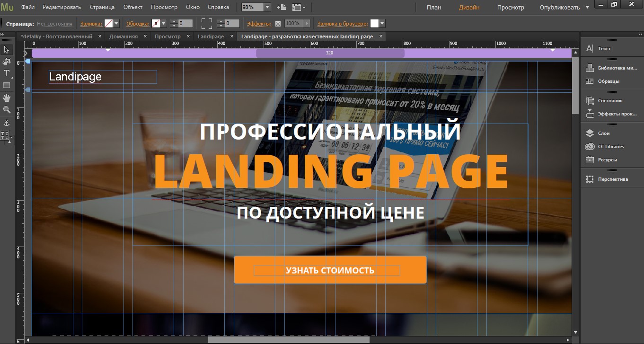The image size is (644, 344).
Task: Open the browser fill dropdown arrow
Action: tap(382, 23)
